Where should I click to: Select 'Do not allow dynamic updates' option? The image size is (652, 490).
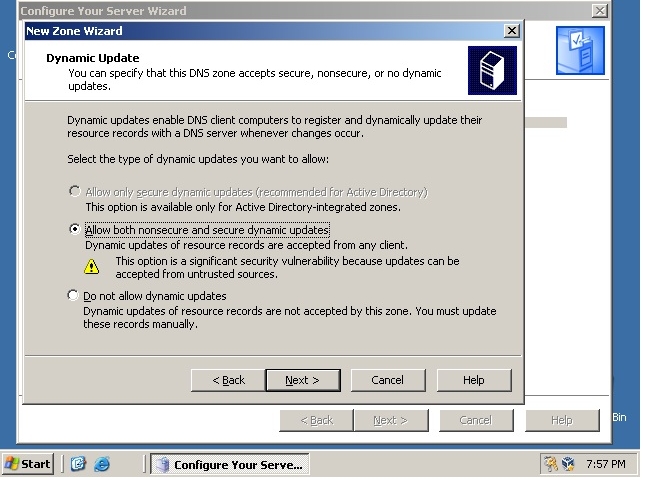pyautogui.click(x=73, y=295)
